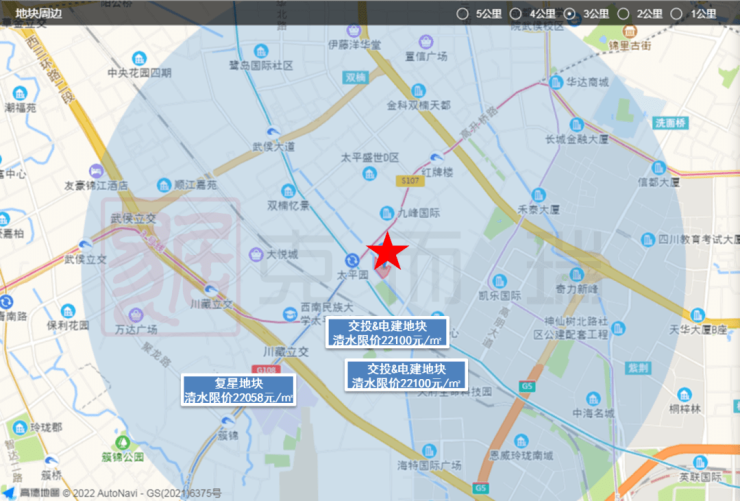Click the 天华大厦B座 building icon

[x=698, y=315]
